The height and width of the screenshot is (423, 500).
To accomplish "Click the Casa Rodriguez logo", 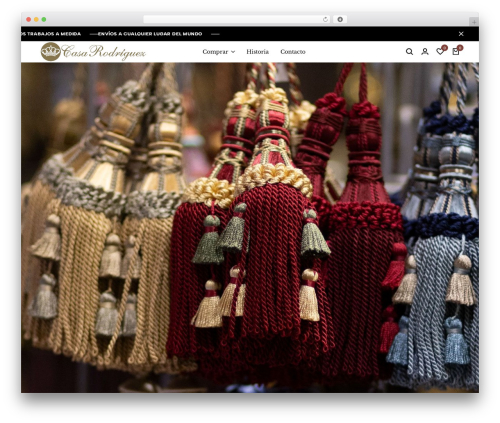I will point(93,52).
